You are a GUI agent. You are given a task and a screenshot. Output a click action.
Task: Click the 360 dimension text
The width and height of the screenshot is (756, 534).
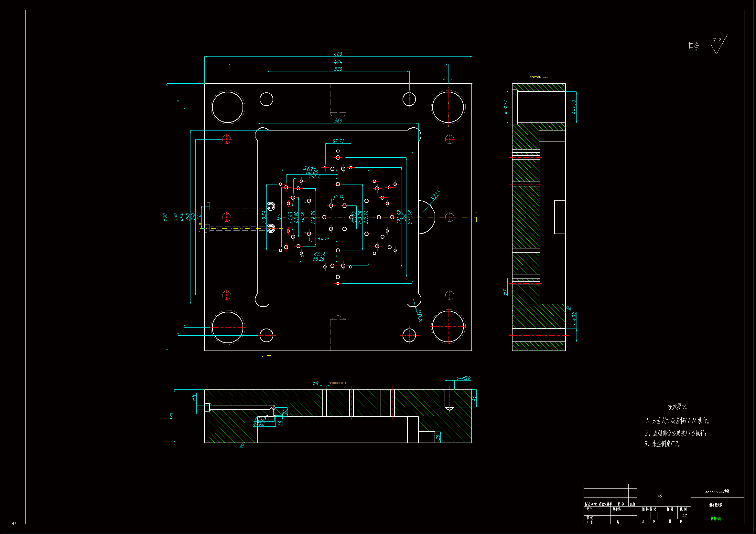pos(338,121)
